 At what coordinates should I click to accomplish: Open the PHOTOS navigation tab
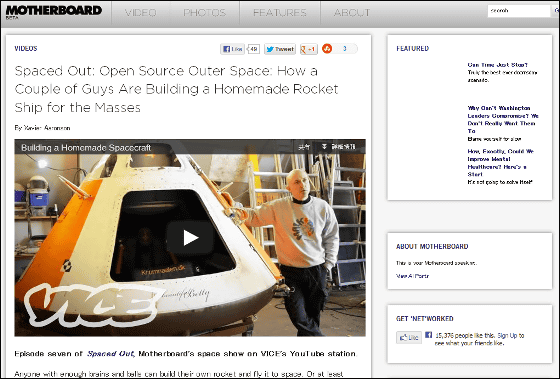[x=204, y=13]
